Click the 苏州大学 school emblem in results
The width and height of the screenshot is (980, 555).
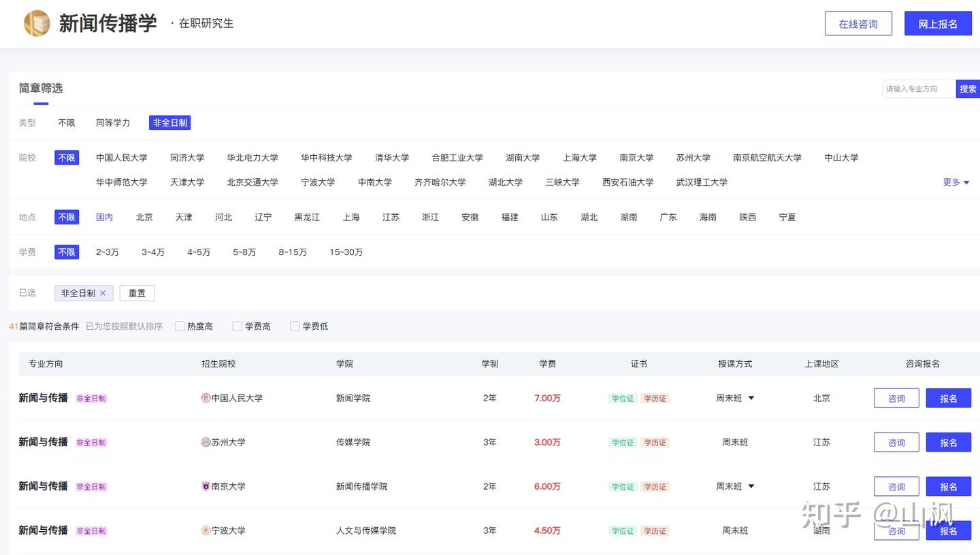(206, 442)
